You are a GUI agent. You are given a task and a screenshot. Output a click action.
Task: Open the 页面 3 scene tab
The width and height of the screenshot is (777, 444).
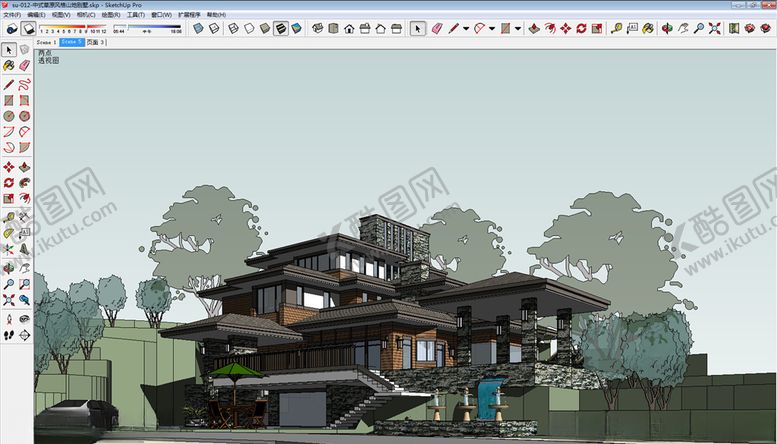(96, 44)
